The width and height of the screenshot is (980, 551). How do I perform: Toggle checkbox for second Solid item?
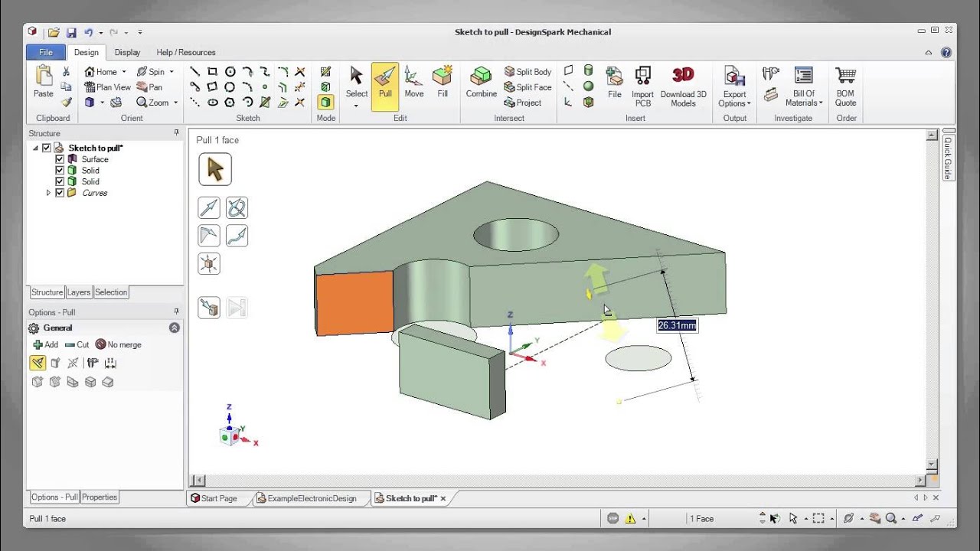(x=59, y=181)
